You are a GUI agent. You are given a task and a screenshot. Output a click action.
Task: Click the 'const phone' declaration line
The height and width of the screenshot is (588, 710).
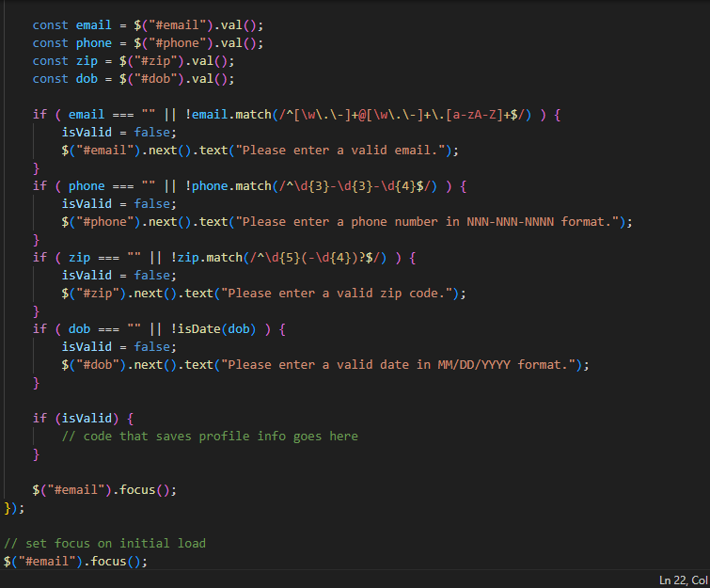tap(148, 43)
